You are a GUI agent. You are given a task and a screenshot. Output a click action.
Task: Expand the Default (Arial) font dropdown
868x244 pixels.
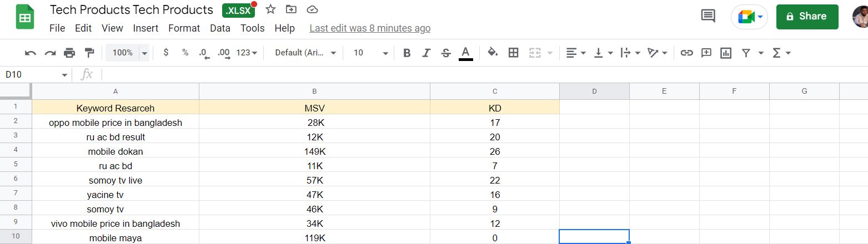(306, 53)
